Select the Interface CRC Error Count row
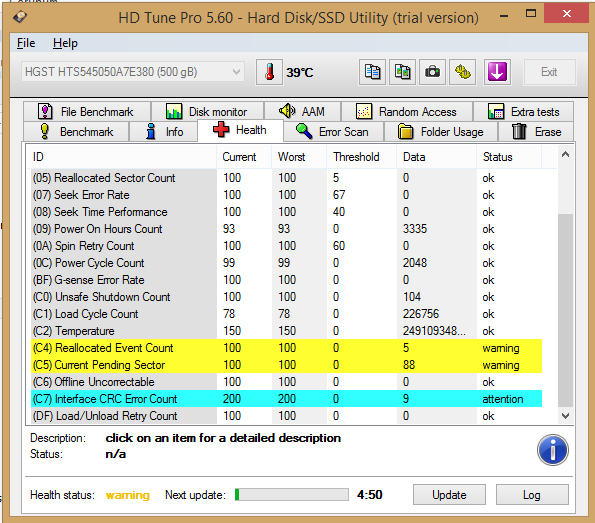This screenshot has width=595, height=523. click(x=286, y=399)
